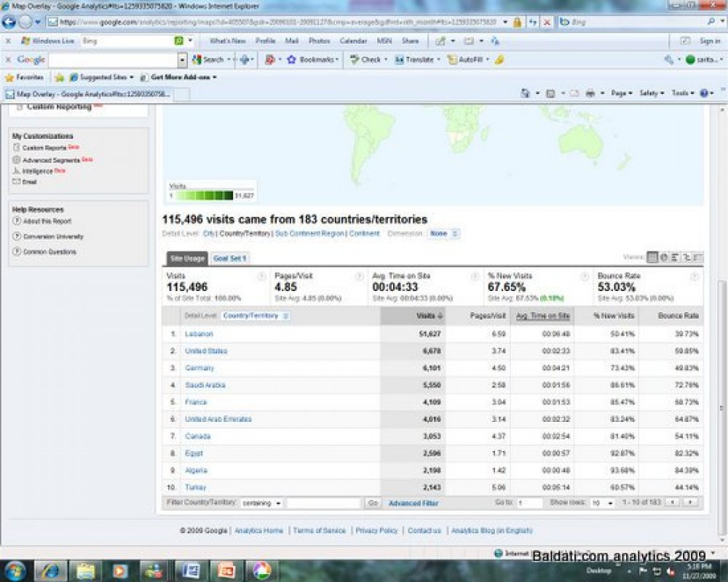Open the Show rows dropdown
Image resolution: width=728 pixels, height=582 pixels.
[x=602, y=503]
